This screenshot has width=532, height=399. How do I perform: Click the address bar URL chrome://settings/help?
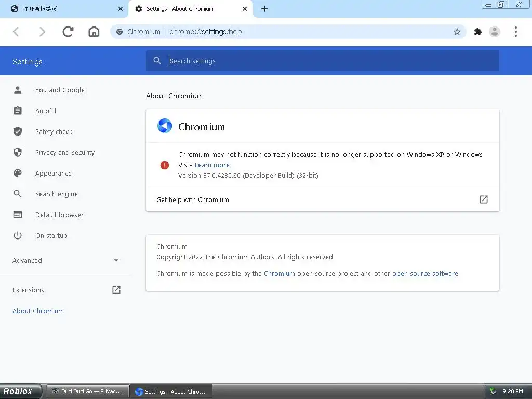click(x=205, y=32)
